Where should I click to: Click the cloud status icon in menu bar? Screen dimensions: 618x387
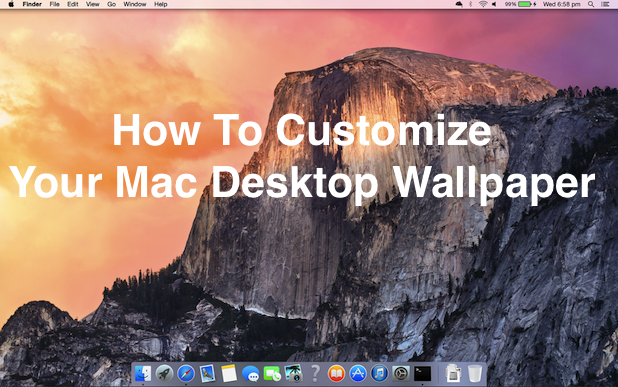click(459, 4)
